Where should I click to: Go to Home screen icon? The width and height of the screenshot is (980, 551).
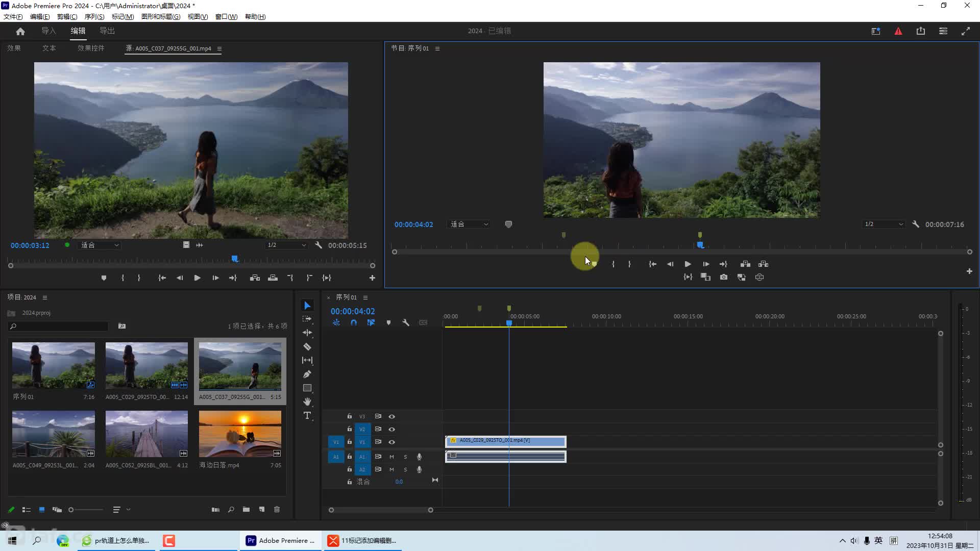20,31
